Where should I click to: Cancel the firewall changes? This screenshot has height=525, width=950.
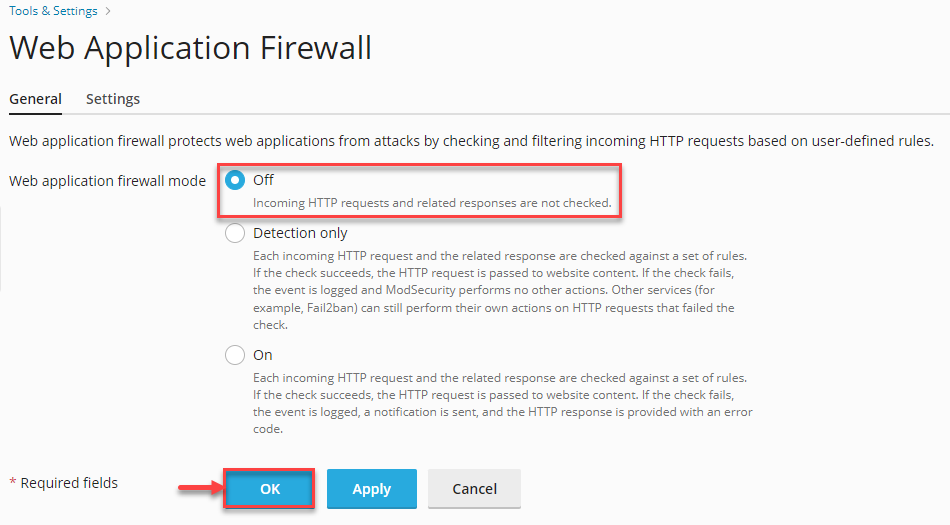click(474, 489)
